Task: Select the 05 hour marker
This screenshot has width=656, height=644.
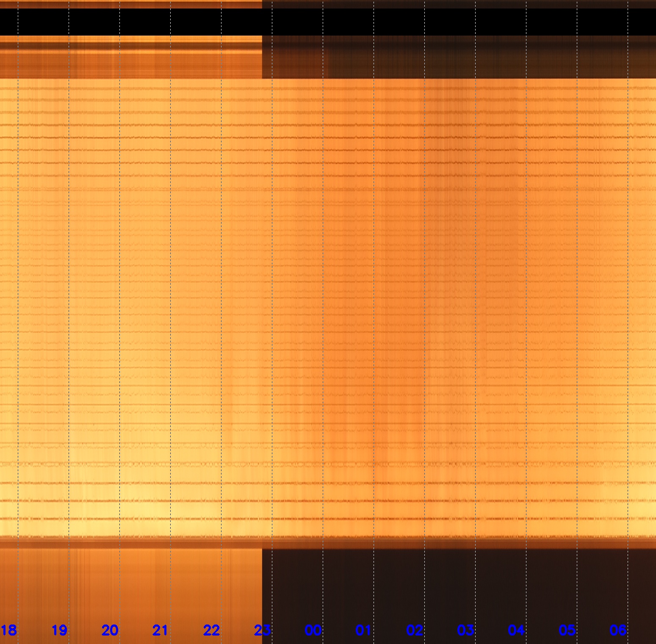Action: click(x=567, y=630)
